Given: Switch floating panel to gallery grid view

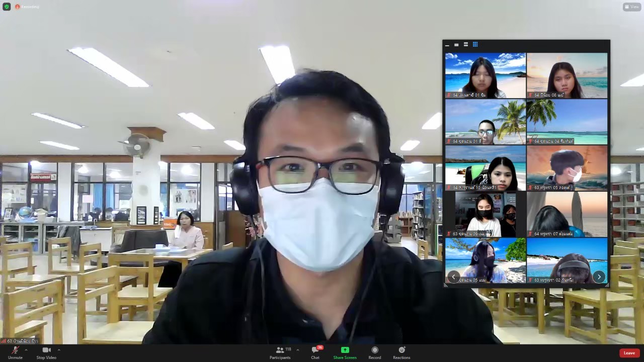Looking at the screenshot, I should 475,45.
